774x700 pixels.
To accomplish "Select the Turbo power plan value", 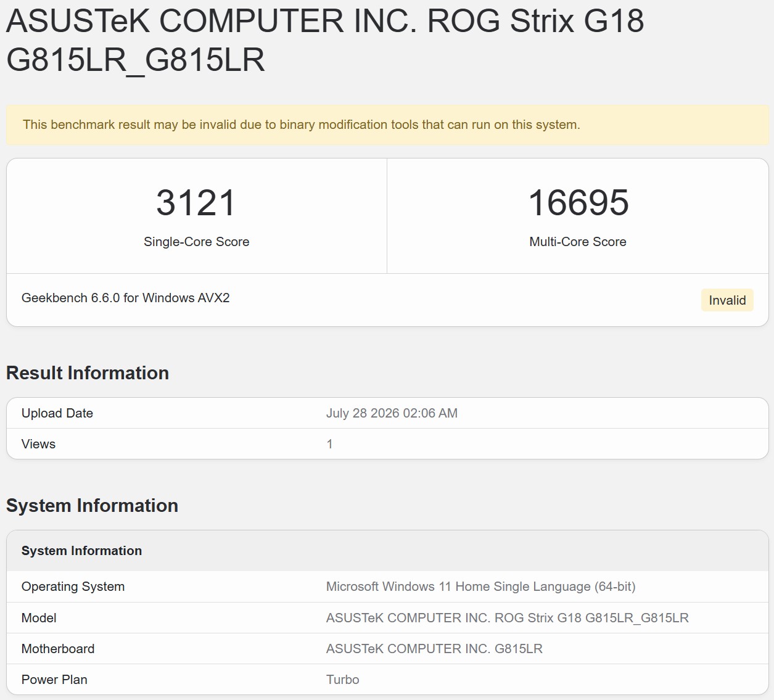I will pos(342,680).
